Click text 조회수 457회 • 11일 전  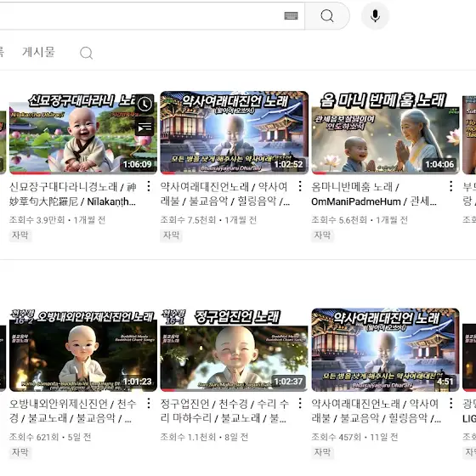click(354, 437)
